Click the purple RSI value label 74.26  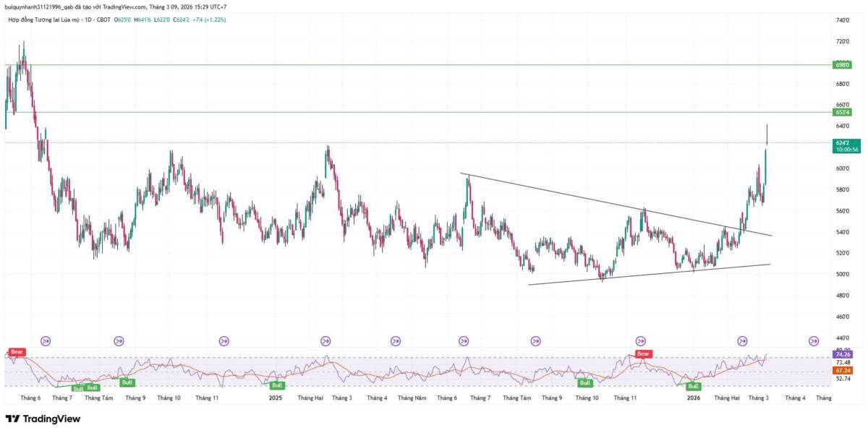pyautogui.click(x=843, y=354)
